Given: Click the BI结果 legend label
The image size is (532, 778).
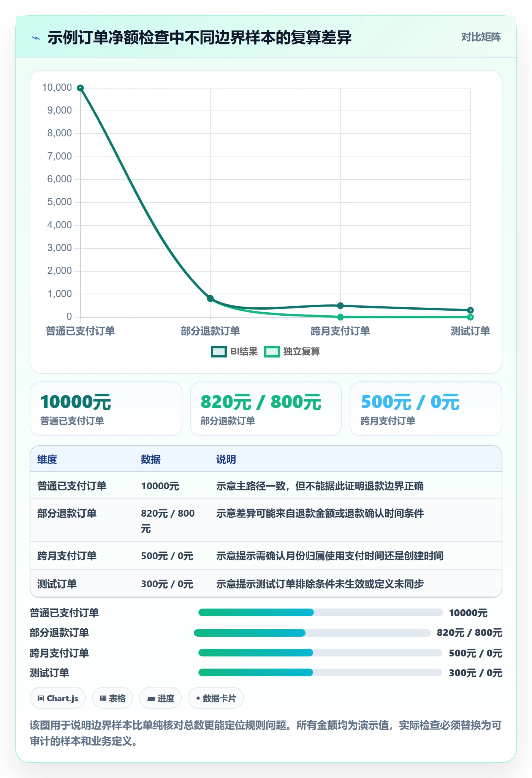Looking at the screenshot, I should pyautogui.click(x=244, y=352).
